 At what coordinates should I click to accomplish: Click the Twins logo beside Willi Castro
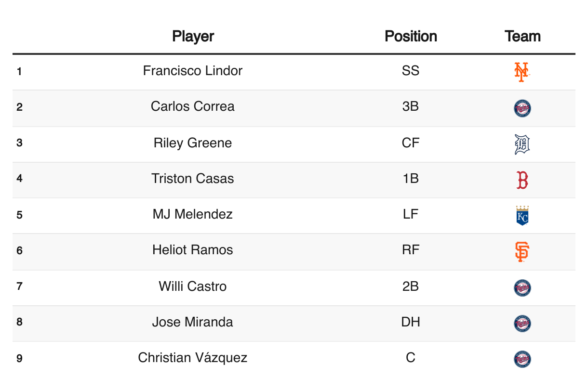[522, 288]
